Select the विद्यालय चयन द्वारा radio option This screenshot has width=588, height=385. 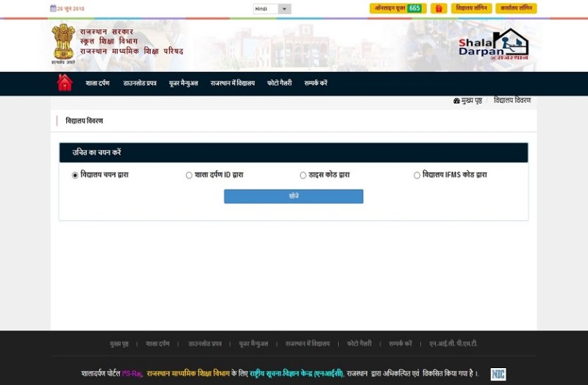pos(75,176)
